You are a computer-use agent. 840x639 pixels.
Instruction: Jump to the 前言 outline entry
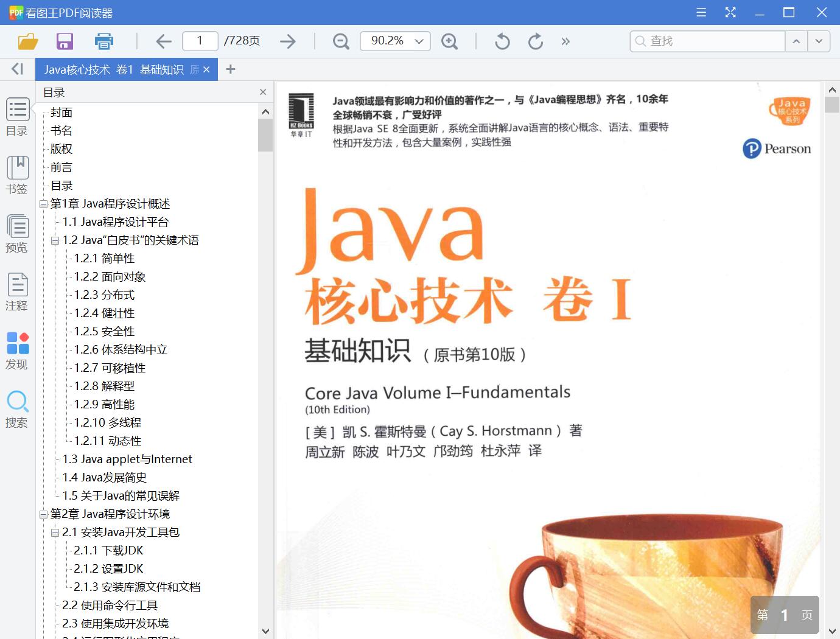pos(61,167)
